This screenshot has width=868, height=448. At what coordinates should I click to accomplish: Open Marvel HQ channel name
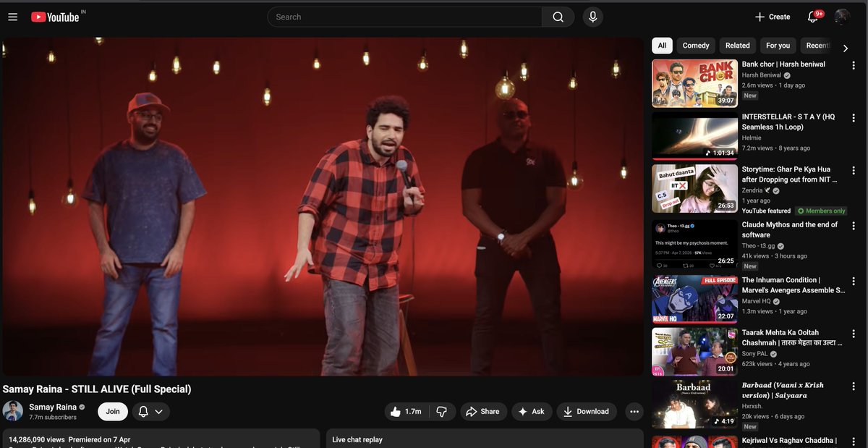click(x=757, y=301)
